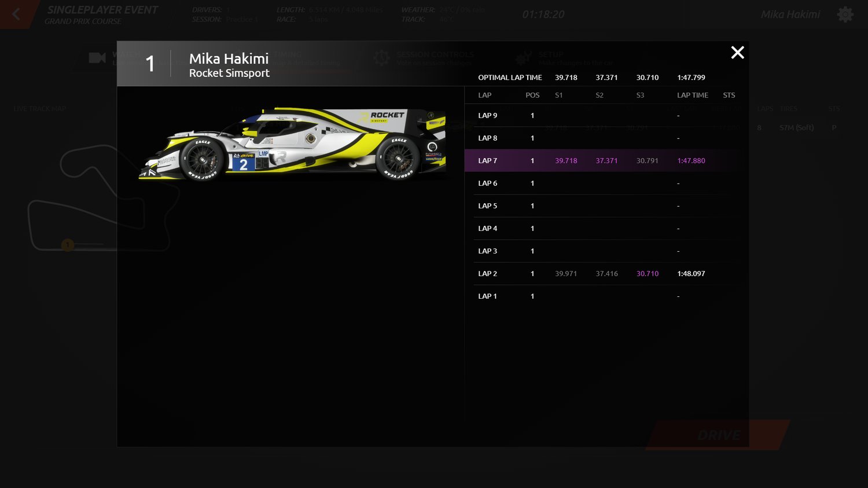Click OPTIMAL LAP TIME label
Image resolution: width=868 pixels, height=488 pixels.
pos(510,78)
